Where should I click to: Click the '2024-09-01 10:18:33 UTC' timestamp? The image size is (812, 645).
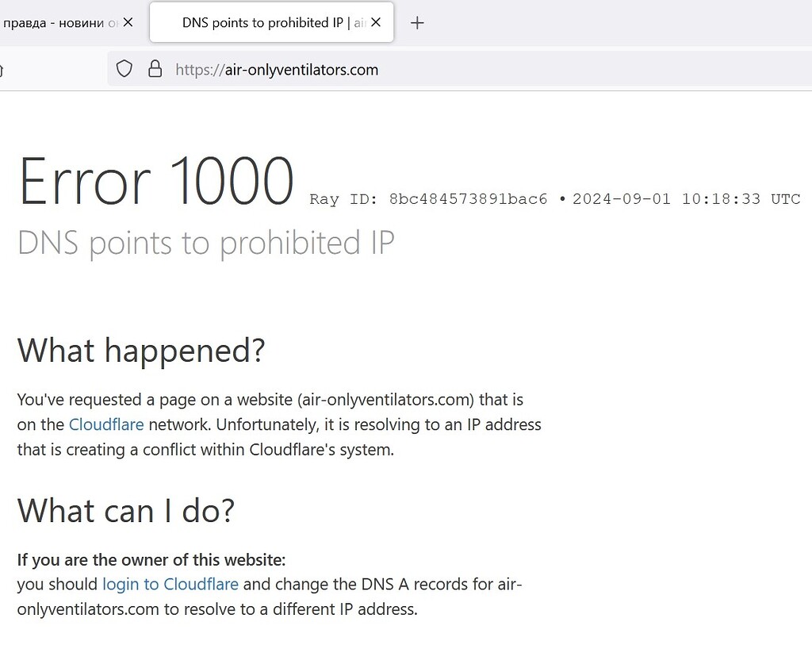[x=686, y=199]
